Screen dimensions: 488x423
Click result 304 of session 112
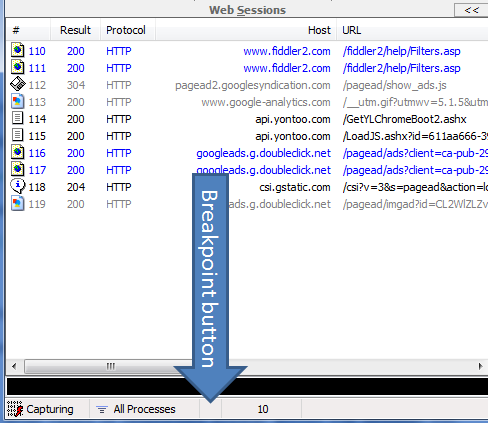coord(76,85)
